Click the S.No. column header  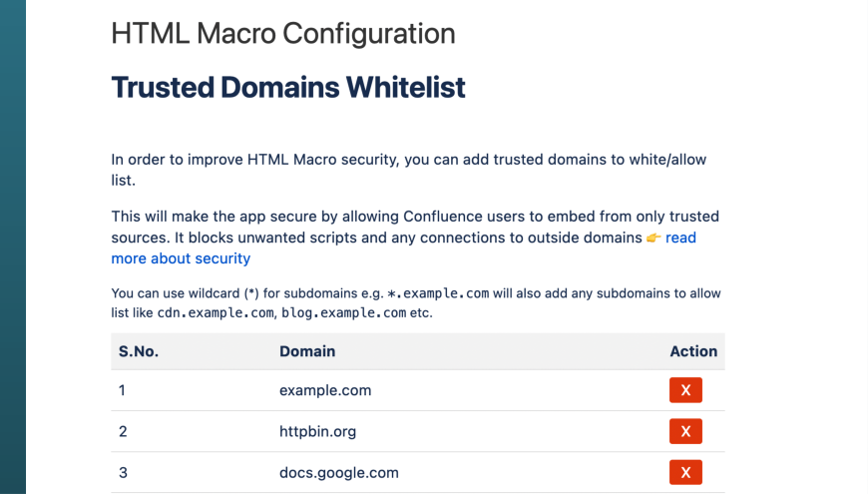139,351
